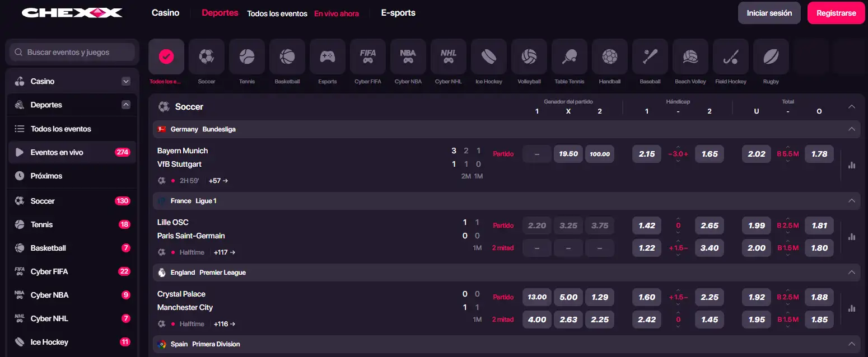The image size is (868, 357).
Task: Select the Cyber FIFA icon in sports bar
Action: pyautogui.click(x=367, y=57)
